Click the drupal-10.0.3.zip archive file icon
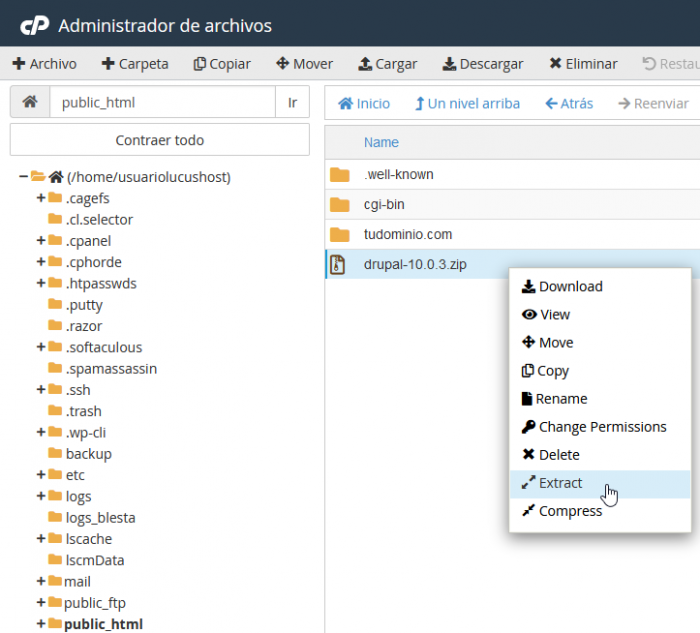This screenshot has width=700, height=633. pos(339,265)
